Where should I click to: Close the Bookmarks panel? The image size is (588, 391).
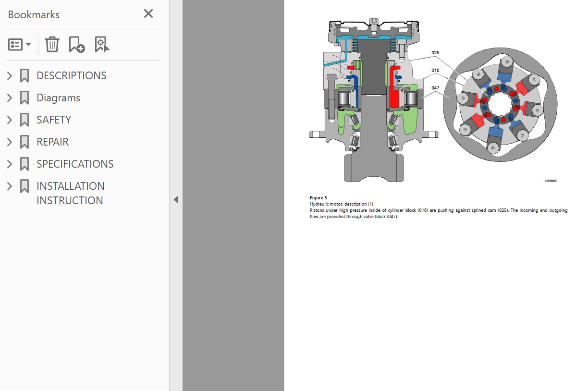(148, 14)
